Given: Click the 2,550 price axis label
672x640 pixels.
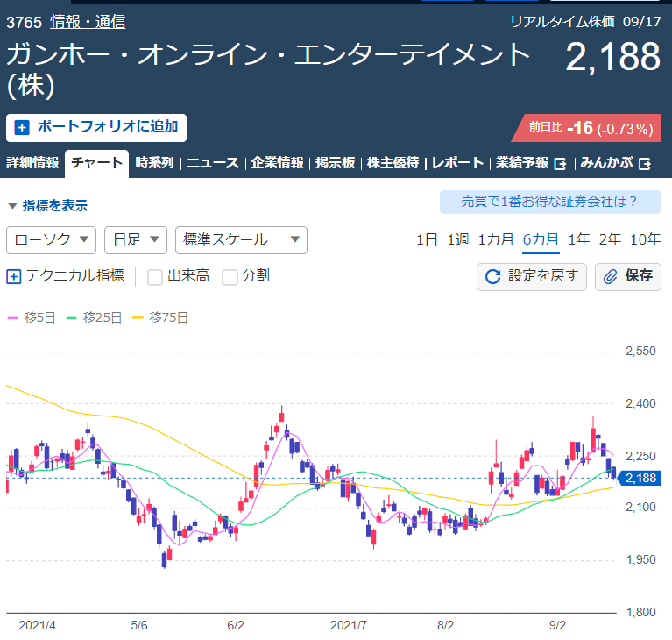Looking at the screenshot, I should (640, 352).
